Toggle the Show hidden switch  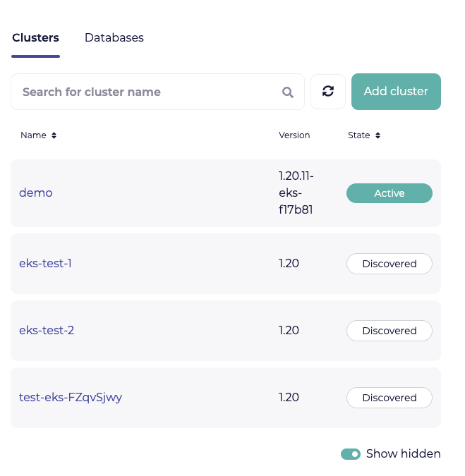tap(351, 454)
